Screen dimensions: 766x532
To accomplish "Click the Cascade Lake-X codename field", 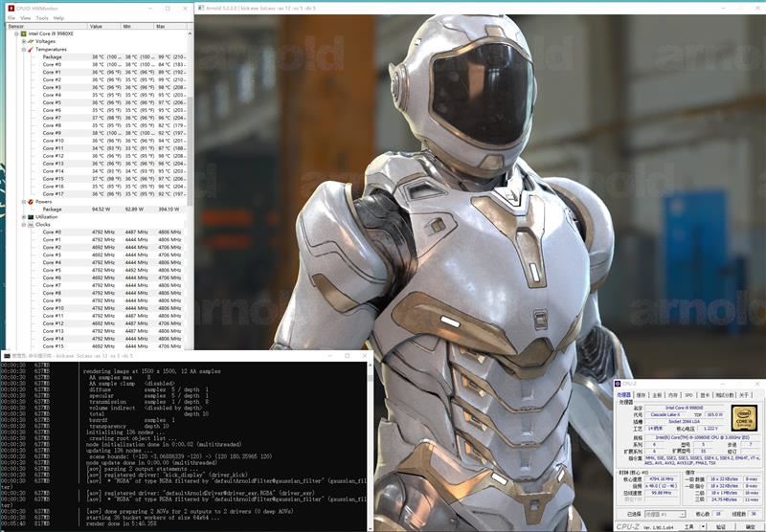I will [x=665, y=414].
